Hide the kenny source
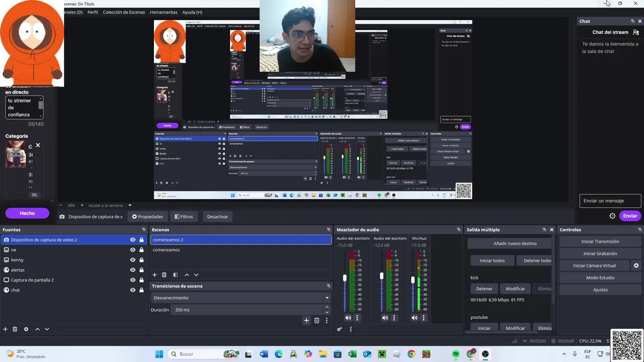This screenshot has width=644, height=362. (133, 260)
